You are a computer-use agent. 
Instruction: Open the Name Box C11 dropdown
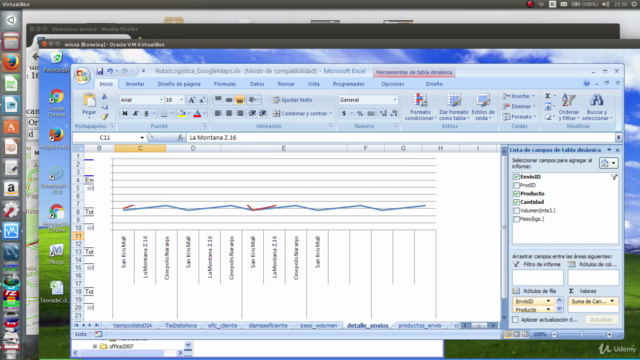tap(142, 138)
